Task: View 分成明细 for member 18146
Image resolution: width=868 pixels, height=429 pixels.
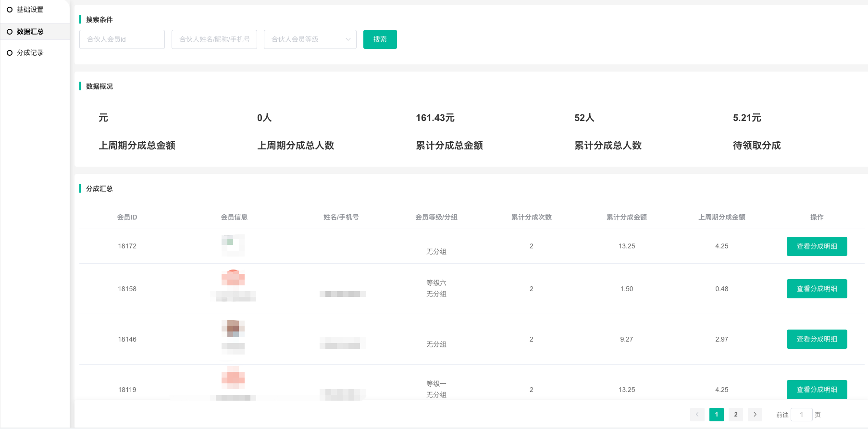Action: point(817,339)
